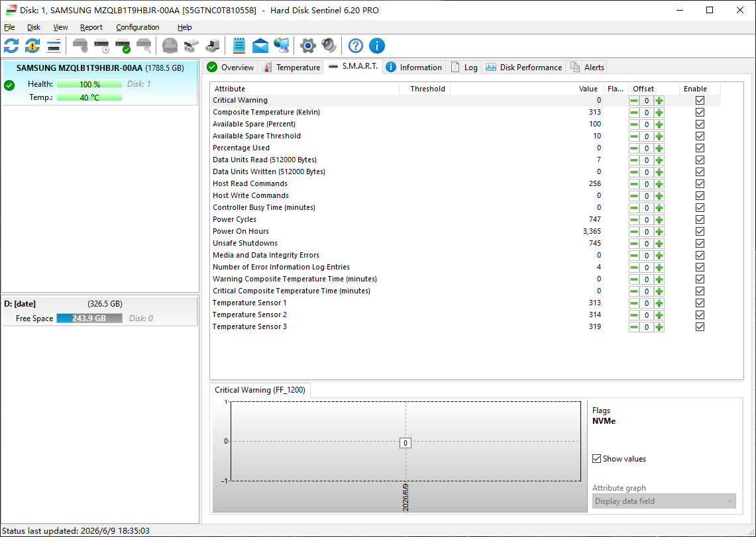Image resolution: width=756 pixels, height=537 pixels.
Task: Select the Critical Warning (FF_1200) graph tab
Action: [260, 390]
